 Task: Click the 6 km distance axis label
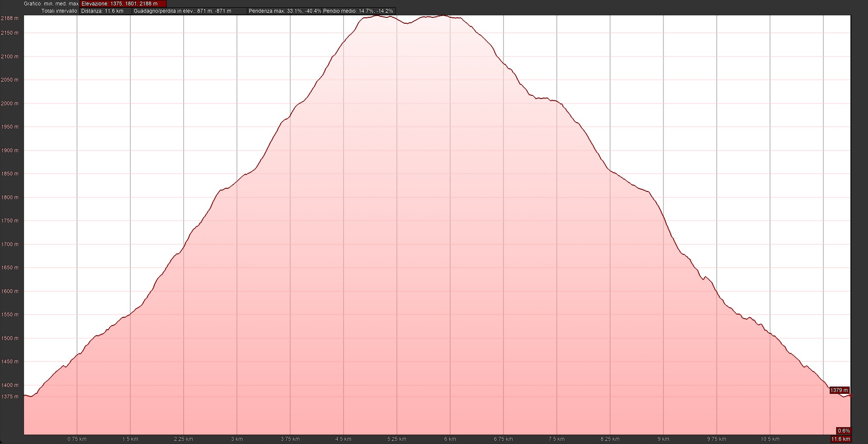450,439
